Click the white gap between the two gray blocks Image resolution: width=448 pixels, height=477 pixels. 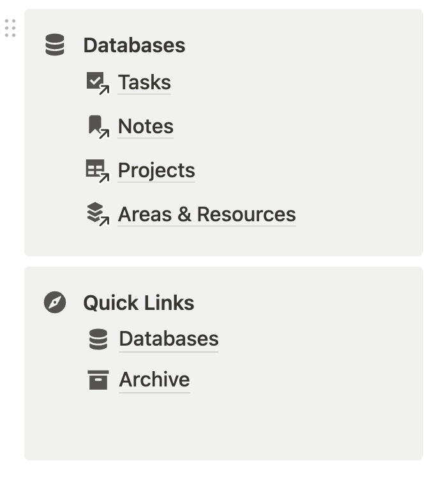tap(223, 261)
